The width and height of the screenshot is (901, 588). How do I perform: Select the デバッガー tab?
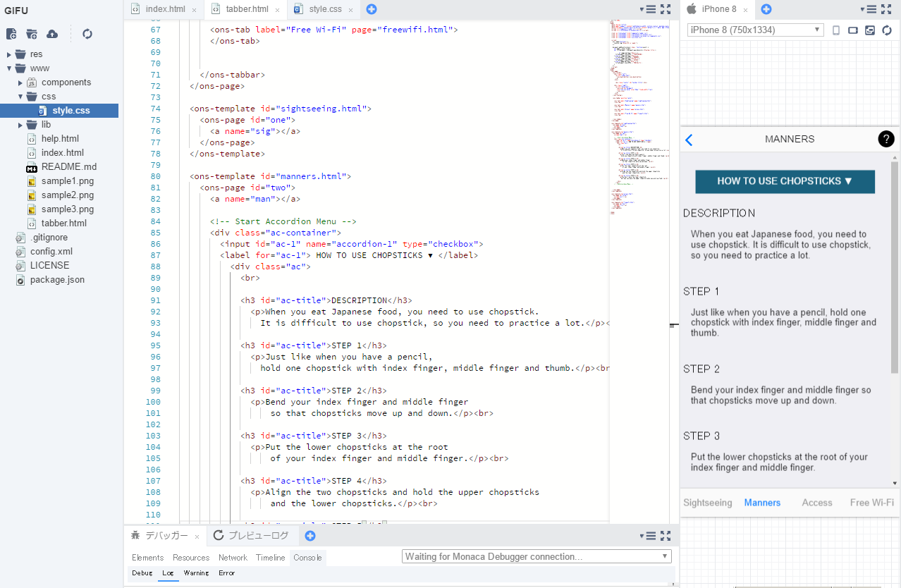(x=166, y=536)
